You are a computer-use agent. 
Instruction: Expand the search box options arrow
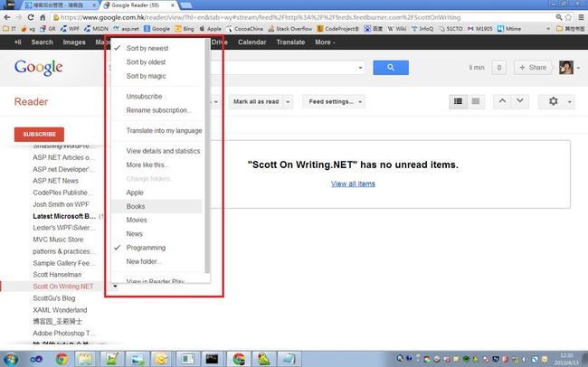click(360, 68)
